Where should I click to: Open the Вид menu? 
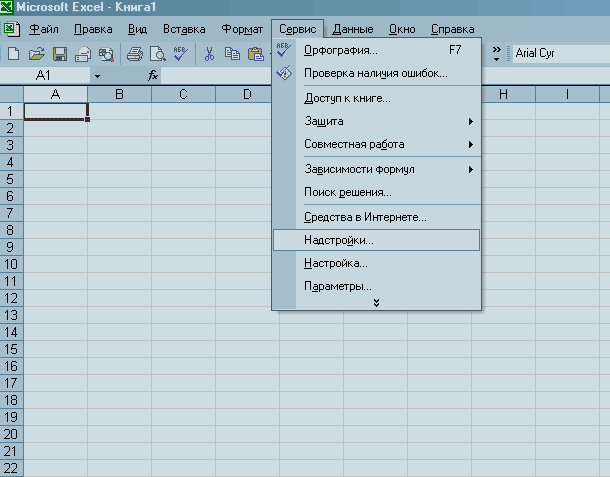[x=137, y=29]
